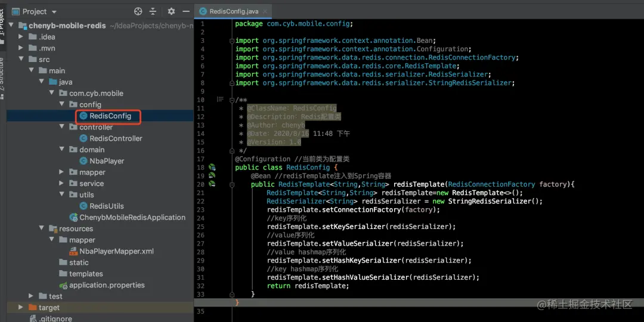644x322 pixels.
Task: Open NbaPlayer class file
Action: tap(107, 161)
